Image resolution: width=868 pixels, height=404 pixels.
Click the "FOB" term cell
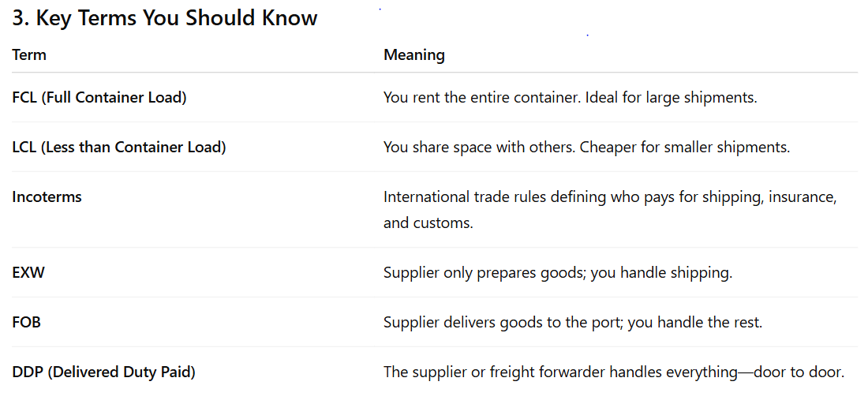tap(26, 322)
